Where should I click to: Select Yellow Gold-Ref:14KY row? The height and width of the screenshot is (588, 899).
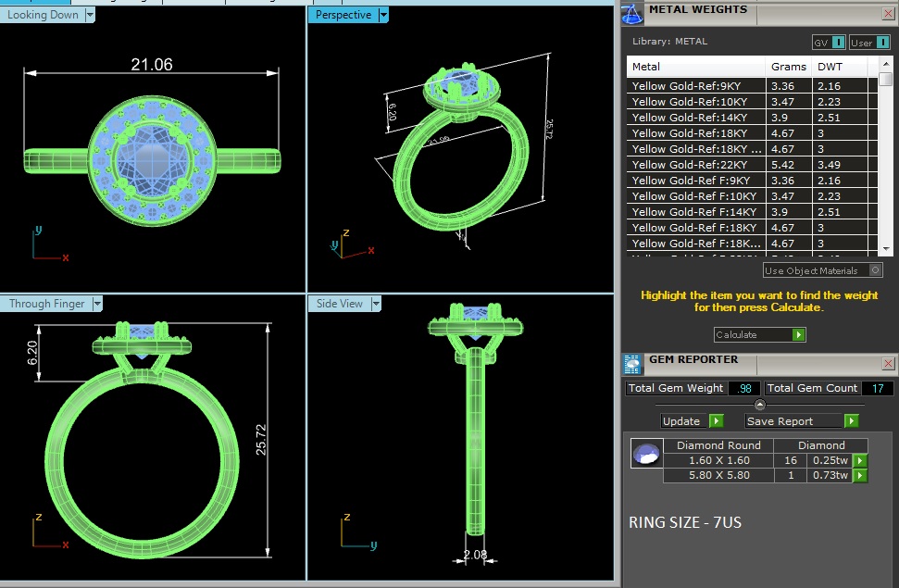(x=694, y=118)
